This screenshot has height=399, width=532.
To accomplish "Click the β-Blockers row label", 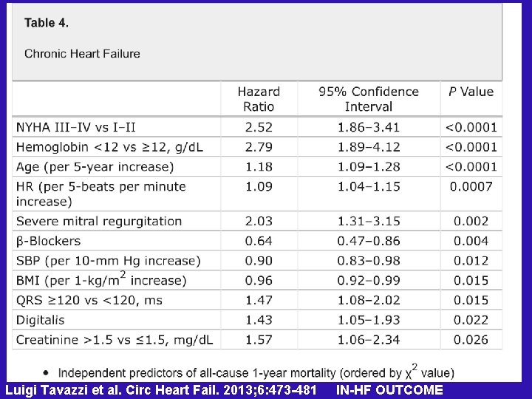I will 49,241.
